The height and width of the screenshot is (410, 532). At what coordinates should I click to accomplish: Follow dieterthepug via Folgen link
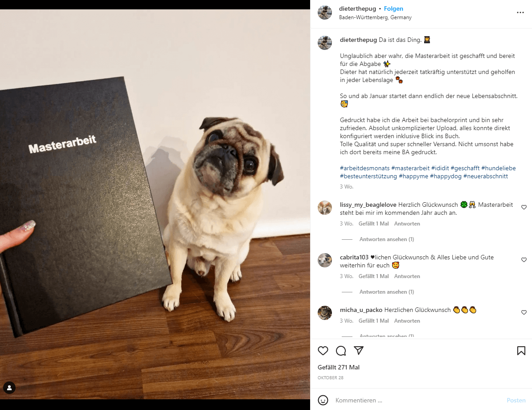[x=393, y=9]
